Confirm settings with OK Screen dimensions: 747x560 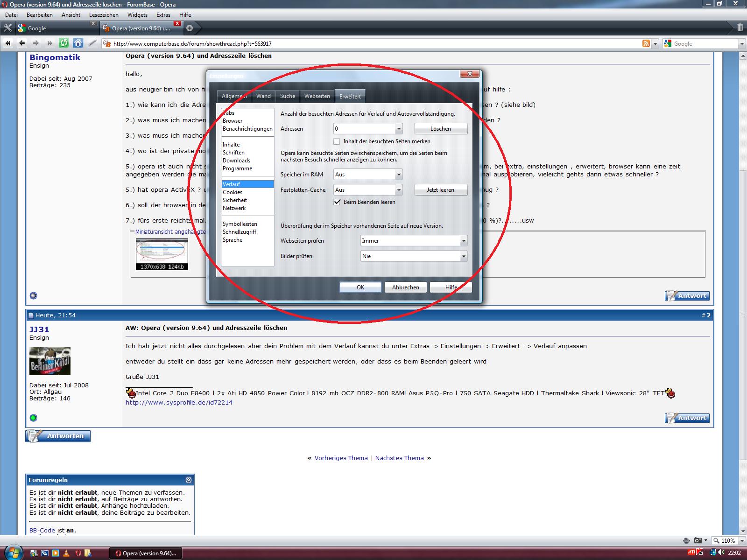click(360, 287)
